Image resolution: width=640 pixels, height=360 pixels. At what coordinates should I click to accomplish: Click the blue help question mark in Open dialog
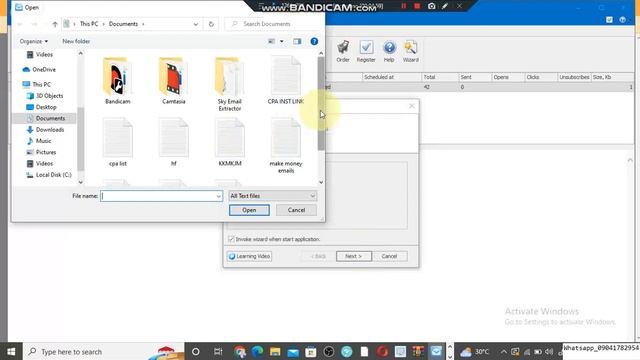click(314, 41)
